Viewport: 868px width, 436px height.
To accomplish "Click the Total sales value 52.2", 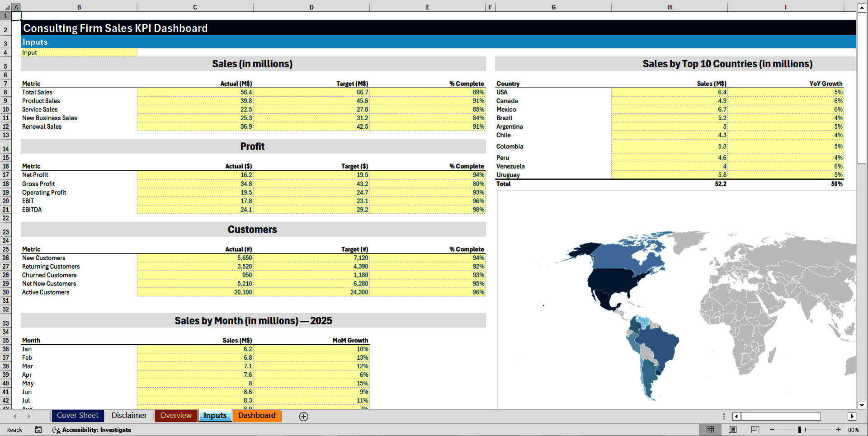I will tap(721, 184).
